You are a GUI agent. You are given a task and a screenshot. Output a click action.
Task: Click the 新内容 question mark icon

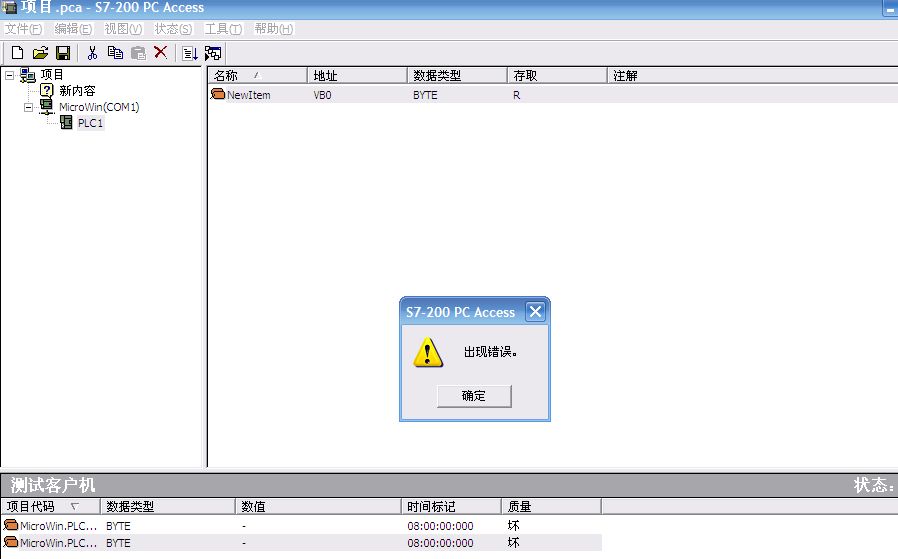[x=47, y=90]
